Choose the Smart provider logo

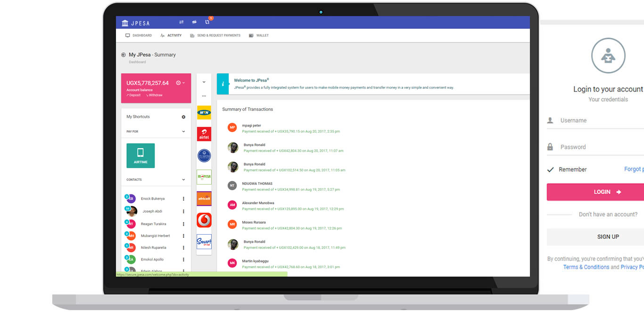[x=204, y=242]
